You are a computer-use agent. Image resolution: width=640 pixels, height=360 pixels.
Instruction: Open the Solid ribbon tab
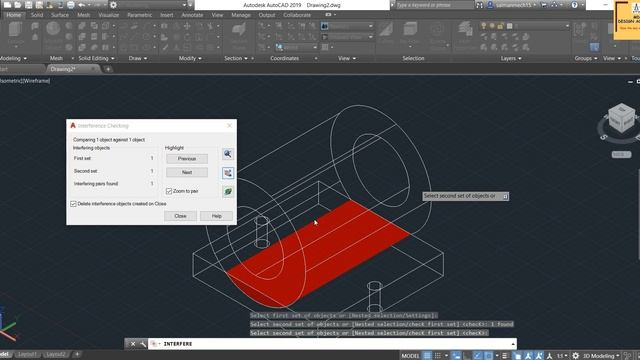[x=37, y=15]
